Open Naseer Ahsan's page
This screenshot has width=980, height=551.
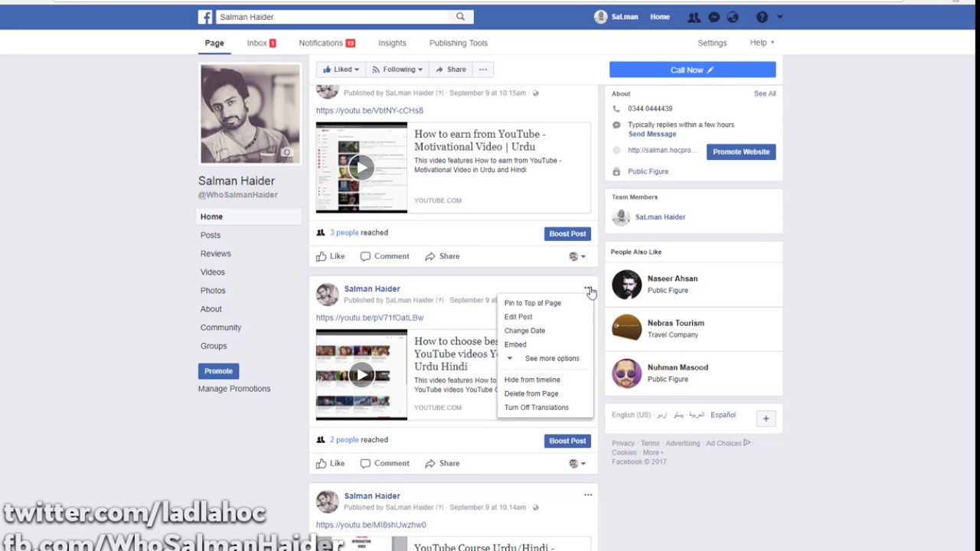pyautogui.click(x=672, y=279)
